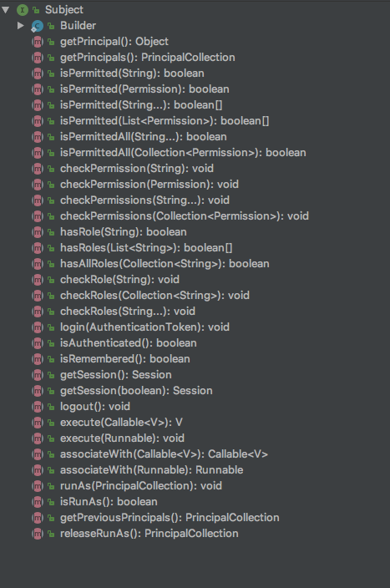The image size is (390, 588).
Task: Click the public-access icon beside hasRole(String)
Action: pos(51,232)
